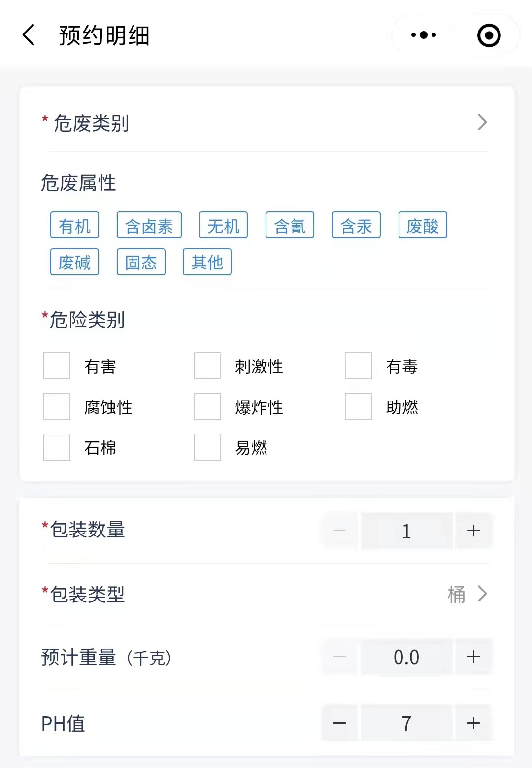
Task: Tap the back arrow icon
Action: click(x=29, y=35)
